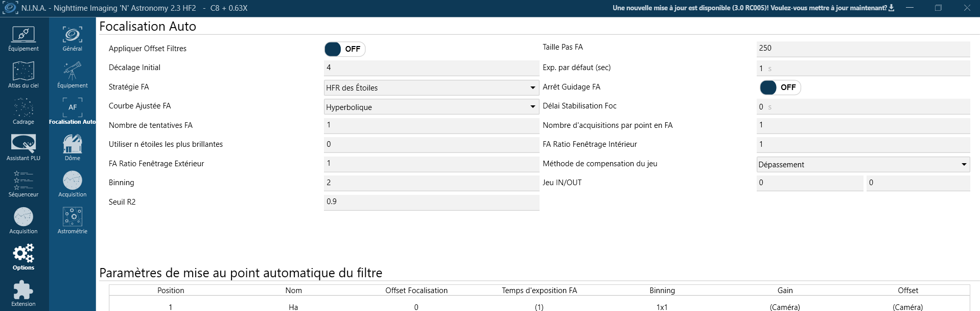The width and height of the screenshot is (980, 311).
Task: Click the Offset column header in filter table
Action: (908, 291)
